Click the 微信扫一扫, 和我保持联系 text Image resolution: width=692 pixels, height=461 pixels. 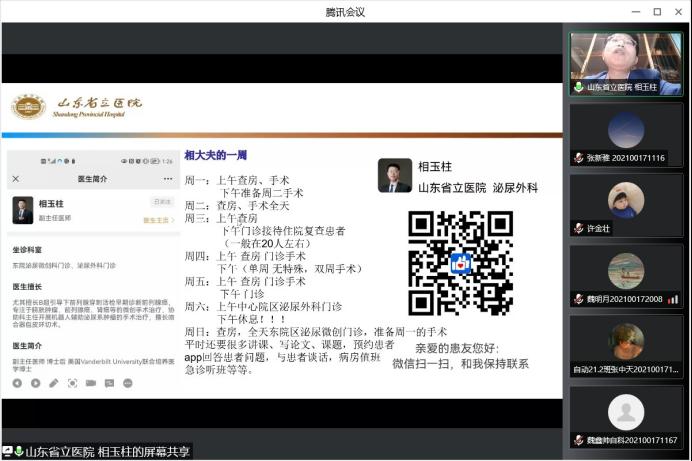[x=460, y=364]
